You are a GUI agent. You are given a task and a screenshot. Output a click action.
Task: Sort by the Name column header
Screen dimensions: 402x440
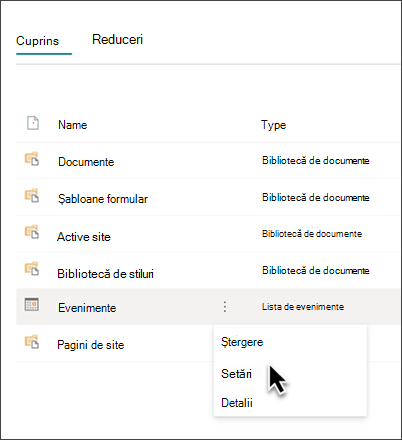coord(73,125)
